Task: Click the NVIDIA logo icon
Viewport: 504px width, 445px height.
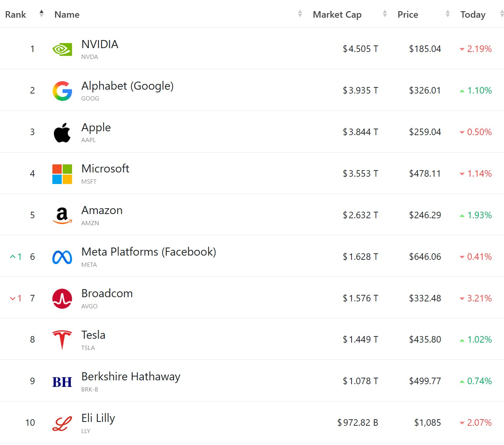Action: point(62,49)
